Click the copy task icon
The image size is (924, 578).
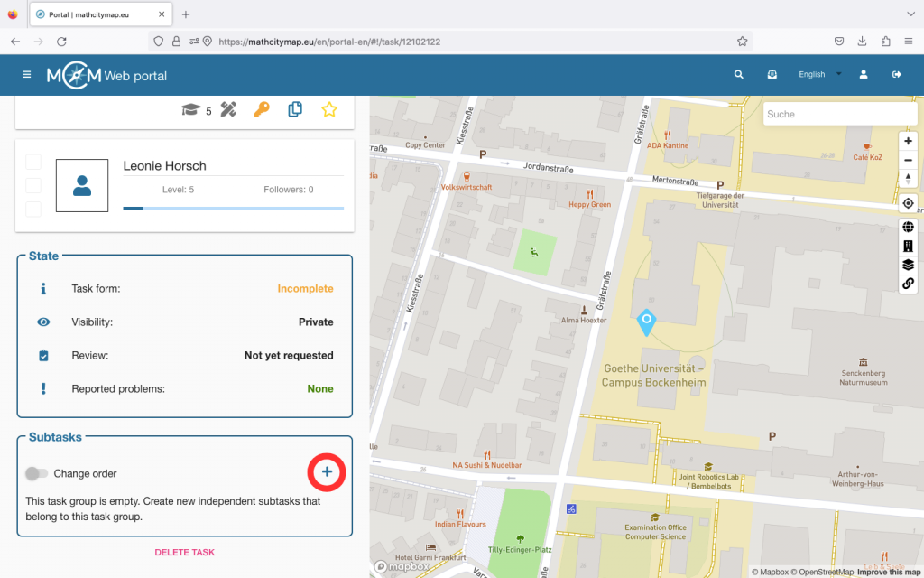pyautogui.click(x=295, y=109)
